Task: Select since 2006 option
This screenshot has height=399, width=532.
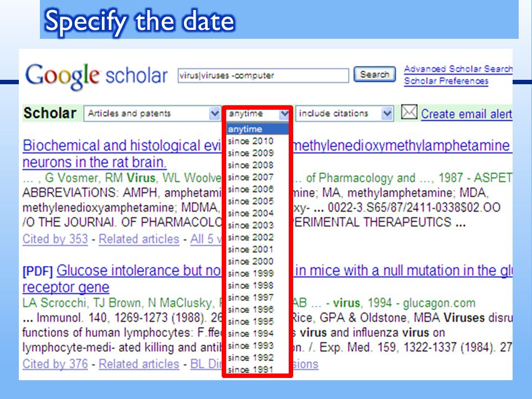Action: [258, 190]
